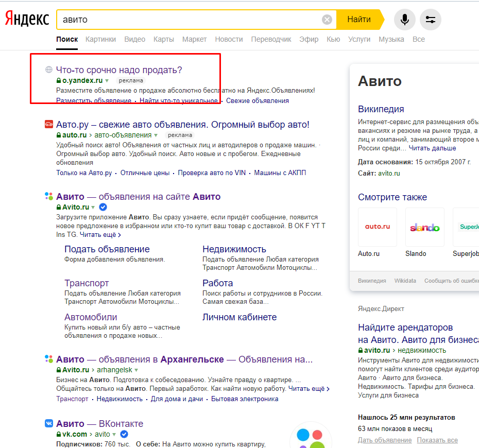Click the Avito favicon next to the main Avito result
The height and width of the screenshot is (448, 479).
pyautogui.click(x=48, y=196)
